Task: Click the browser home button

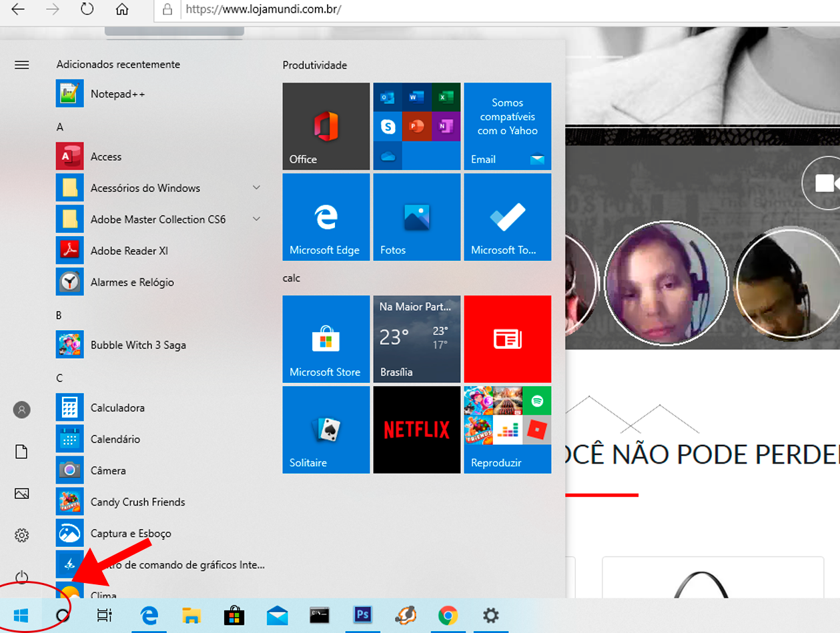Action: pos(121,9)
